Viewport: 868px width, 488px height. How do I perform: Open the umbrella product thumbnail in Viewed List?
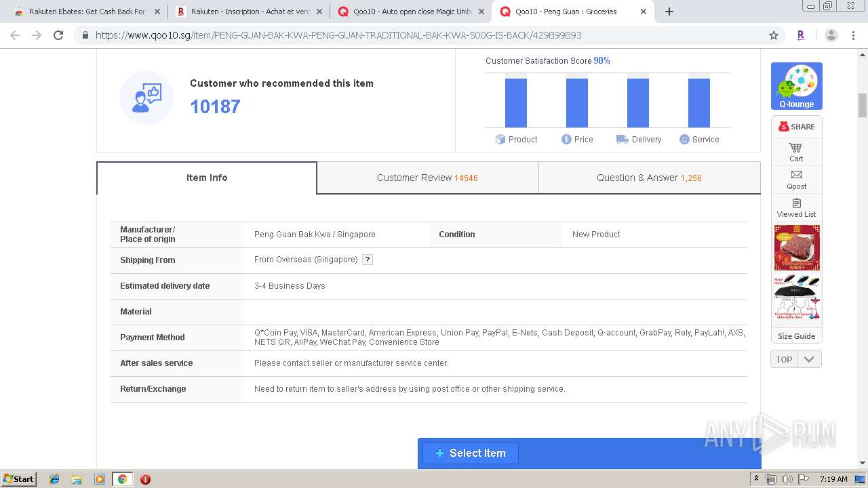coord(797,298)
